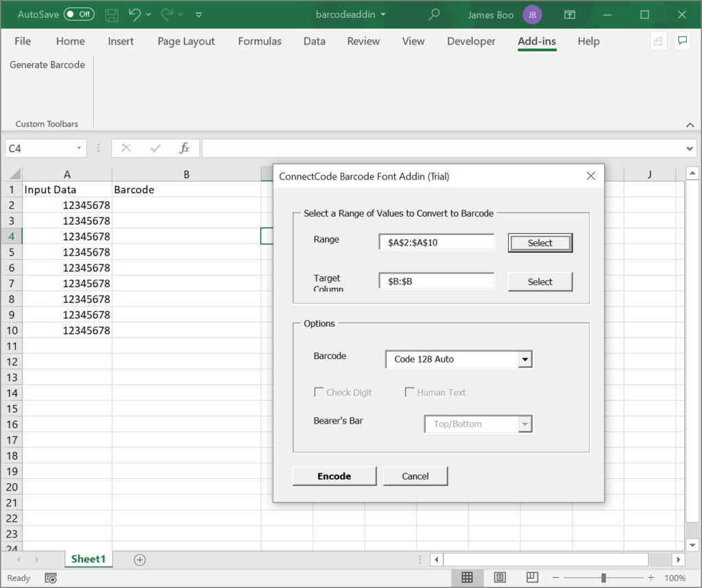Open the Bearer's Bar Top/Bottom dropdown
702x588 pixels.
tap(524, 424)
